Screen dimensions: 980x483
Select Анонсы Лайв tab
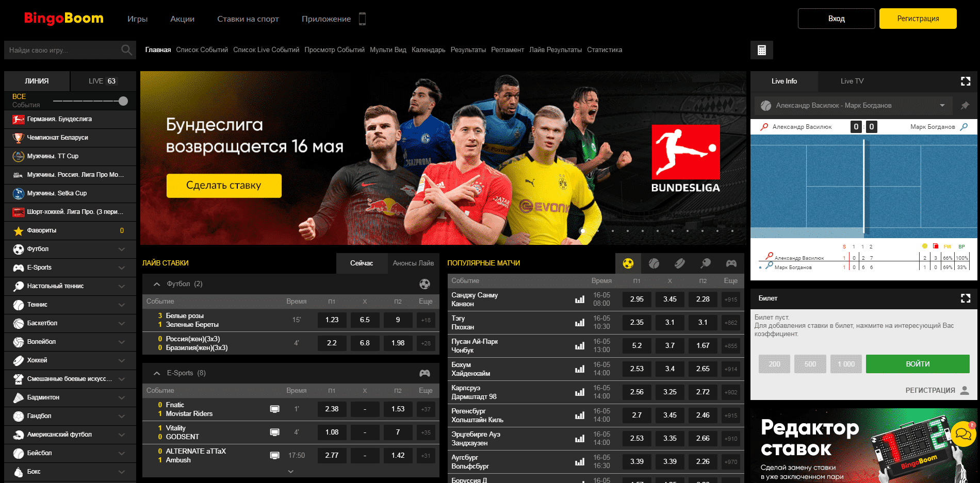[413, 263]
